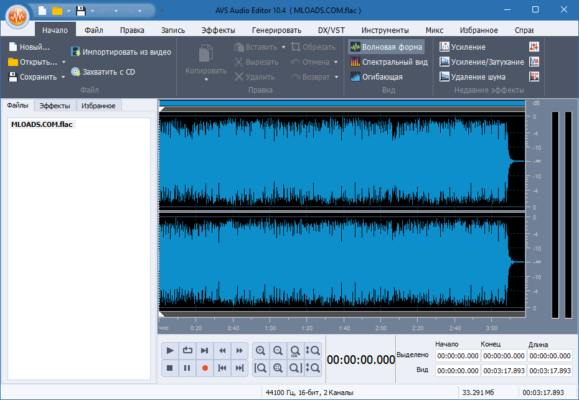Click the horizontal zoom in magnifier
This screenshot has width=579, height=400.
(x=261, y=351)
